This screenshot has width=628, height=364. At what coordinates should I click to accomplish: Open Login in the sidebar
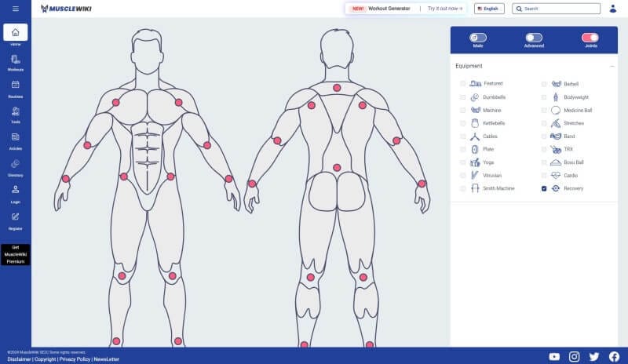point(15,195)
